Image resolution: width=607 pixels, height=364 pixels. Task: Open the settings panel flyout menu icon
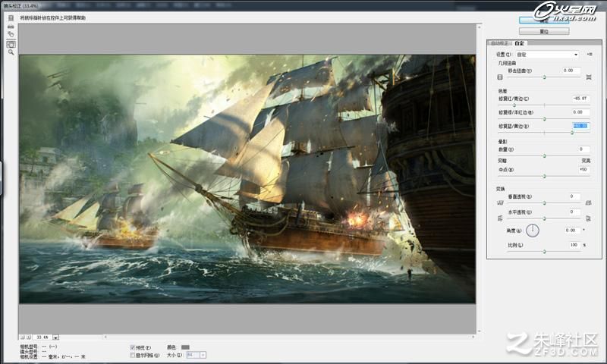coord(590,55)
